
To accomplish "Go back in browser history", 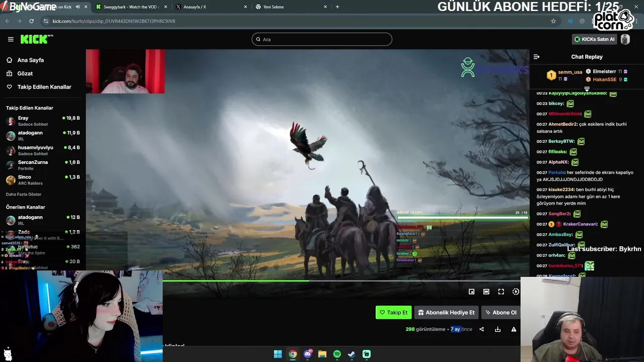I will point(7,21).
